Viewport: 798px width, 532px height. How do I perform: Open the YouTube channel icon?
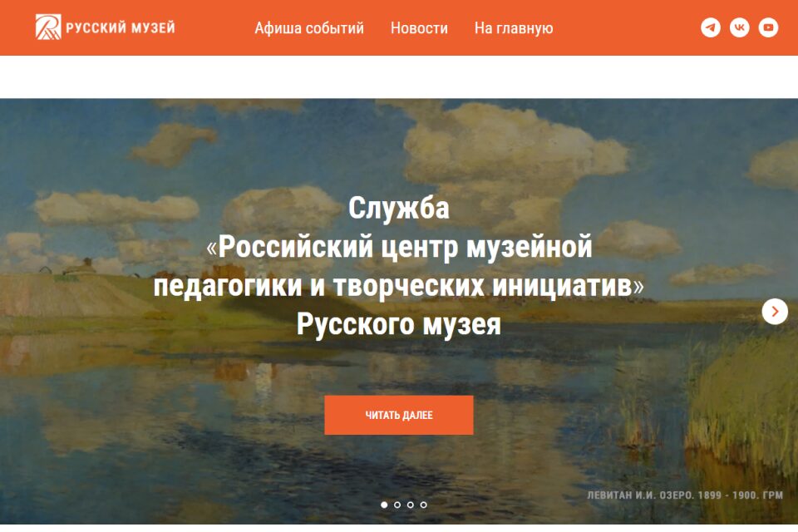pyautogui.click(x=768, y=27)
